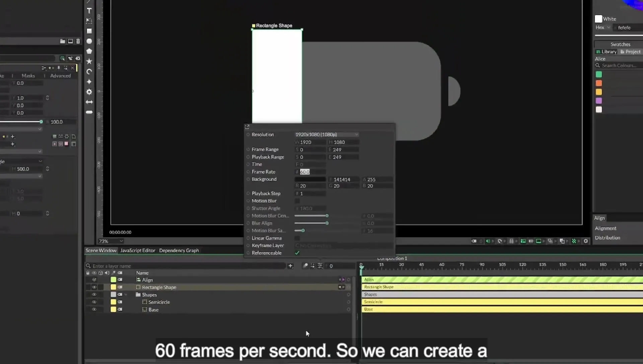Pop out the composition settings panel
The height and width of the screenshot is (364, 643).
click(247, 126)
